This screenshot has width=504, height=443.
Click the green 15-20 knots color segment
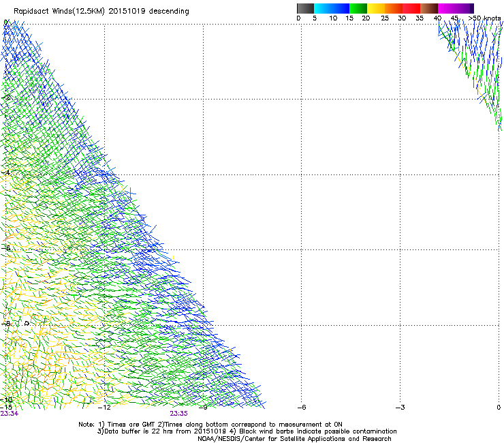click(x=358, y=8)
